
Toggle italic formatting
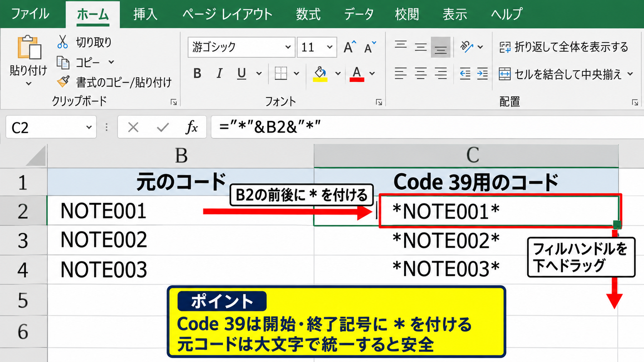[220, 73]
